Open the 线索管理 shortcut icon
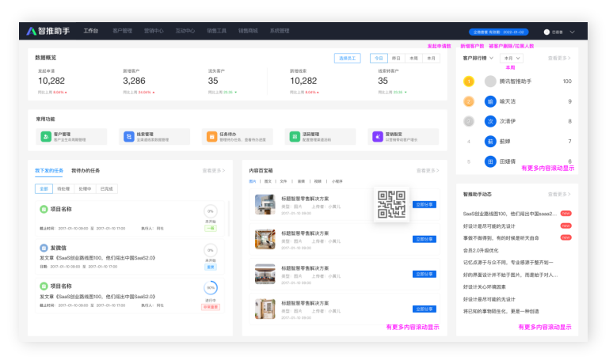Viewport: 613px width, 364px height. [x=129, y=137]
